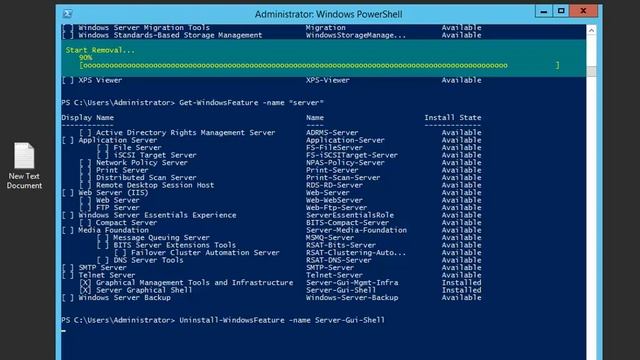This screenshot has height=360, width=640.
Task: Click the scrollbar up arrow
Action: [x=591, y=30]
